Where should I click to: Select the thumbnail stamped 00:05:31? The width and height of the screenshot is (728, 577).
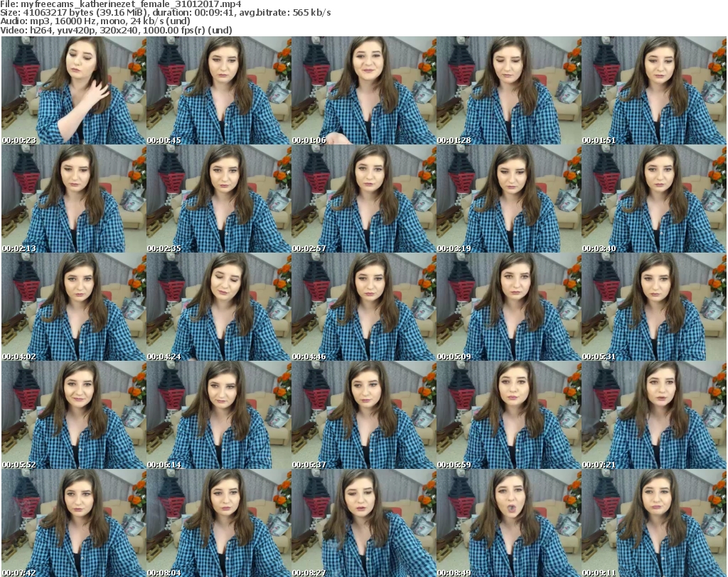654,307
